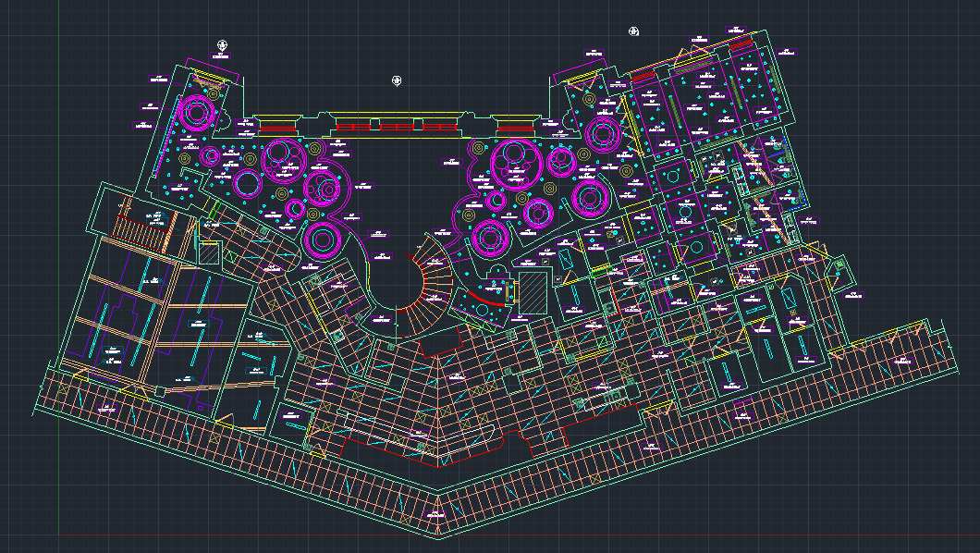Viewport: 980px width, 553px height.
Task: Select the straight red-and-orange staircase in the left wing
Action: point(139,232)
